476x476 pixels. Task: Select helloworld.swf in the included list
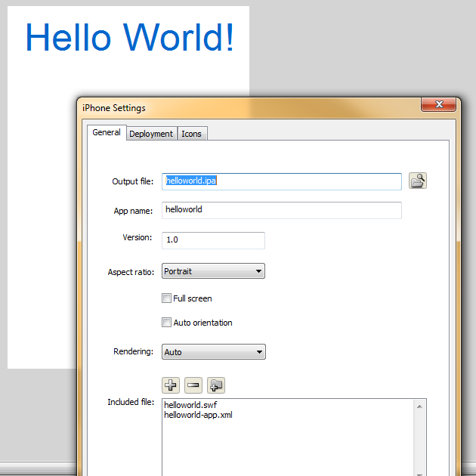[190, 405]
